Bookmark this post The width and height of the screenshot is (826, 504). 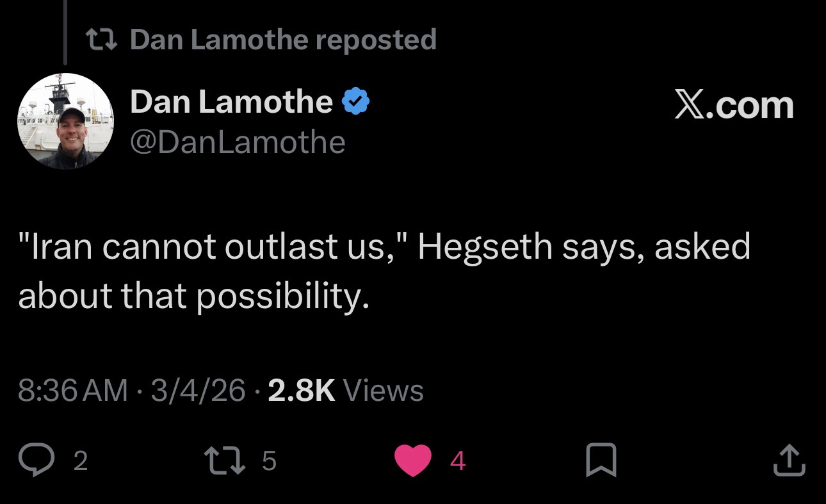point(601,460)
